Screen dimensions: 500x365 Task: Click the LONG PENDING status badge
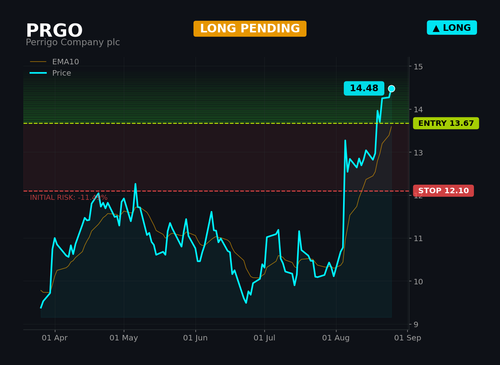pyautogui.click(x=250, y=29)
